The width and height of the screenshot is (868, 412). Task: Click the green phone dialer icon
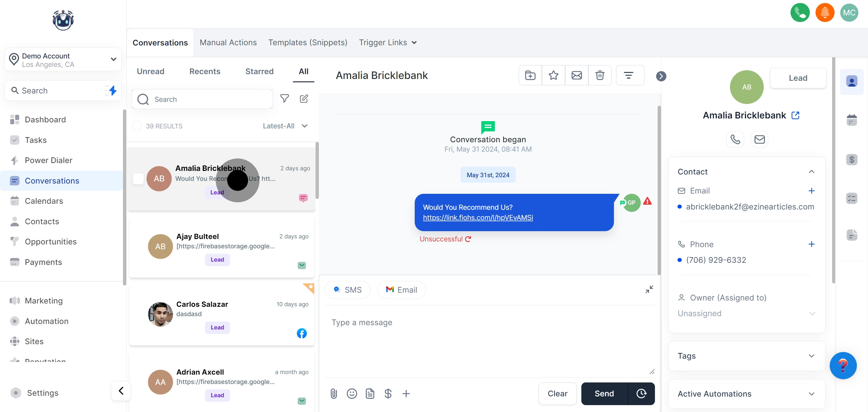(x=800, y=12)
